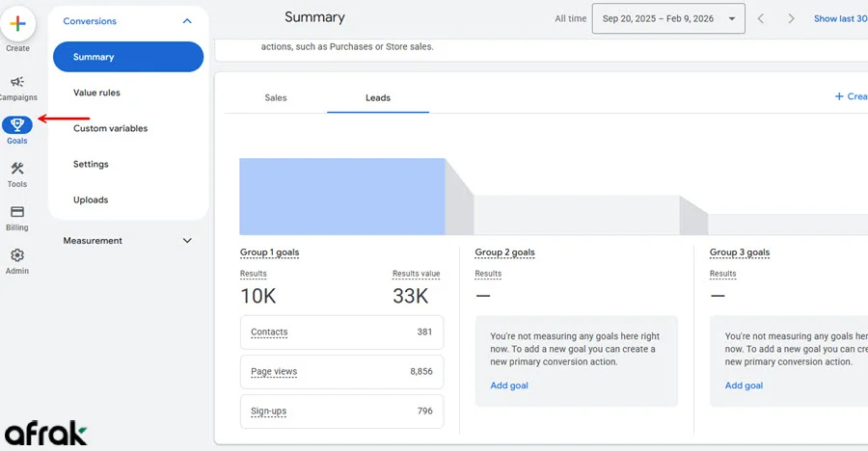The image size is (868, 451).
Task: Open the Sign-ups goal row
Action: click(341, 411)
